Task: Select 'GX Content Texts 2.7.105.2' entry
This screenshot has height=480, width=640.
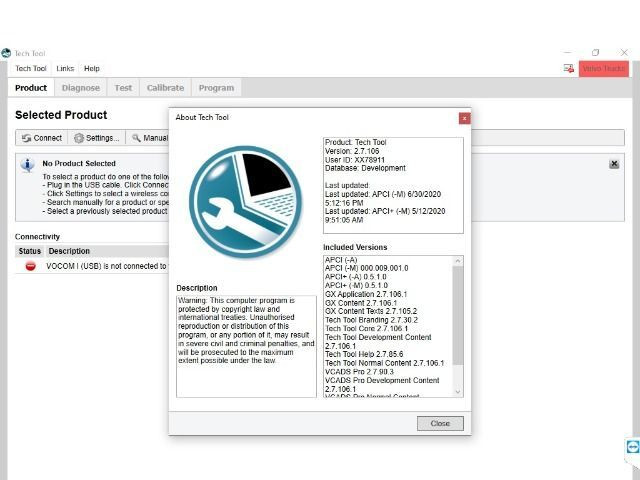Action: click(371, 311)
